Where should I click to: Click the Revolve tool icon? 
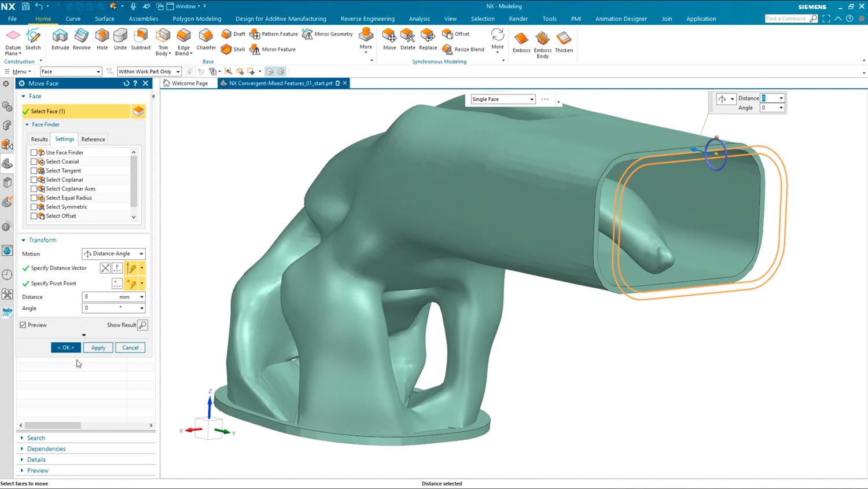[x=82, y=39]
